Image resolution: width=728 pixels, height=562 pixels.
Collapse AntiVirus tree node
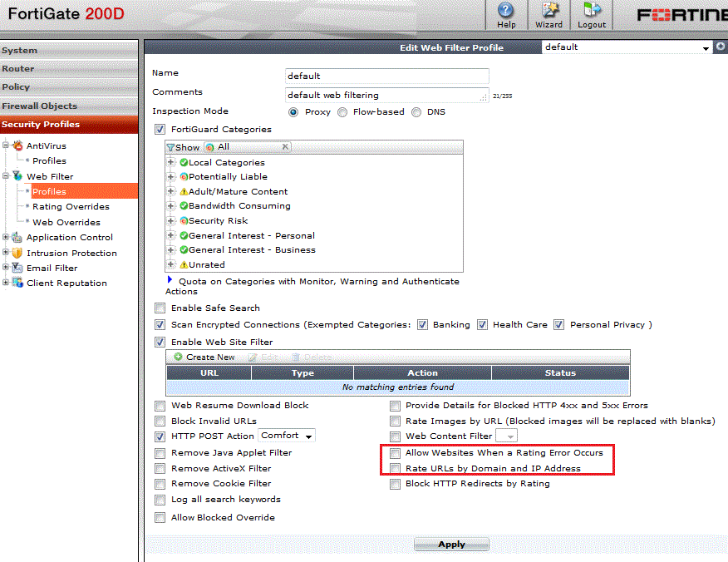(x=6, y=145)
